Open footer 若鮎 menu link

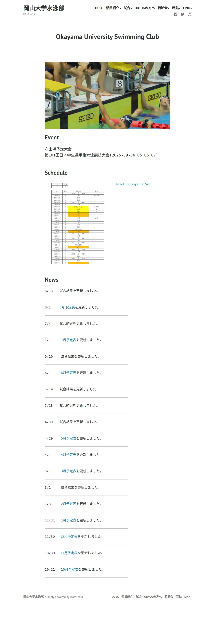tap(179, 597)
